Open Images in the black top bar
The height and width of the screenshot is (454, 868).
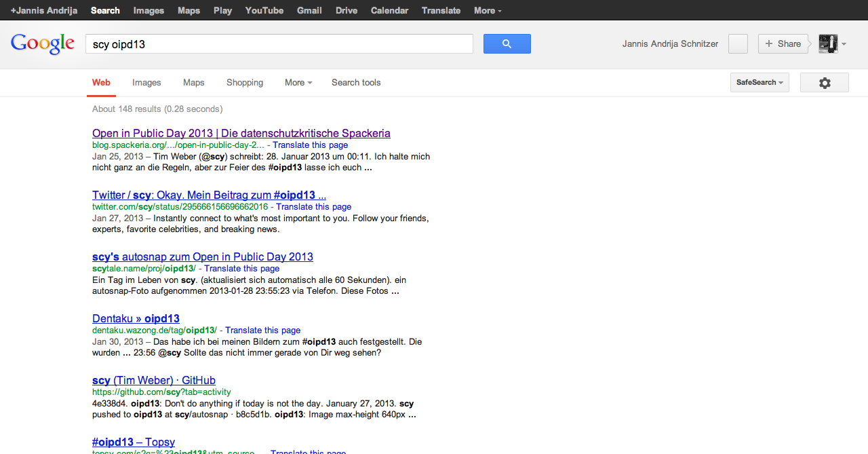(x=149, y=10)
